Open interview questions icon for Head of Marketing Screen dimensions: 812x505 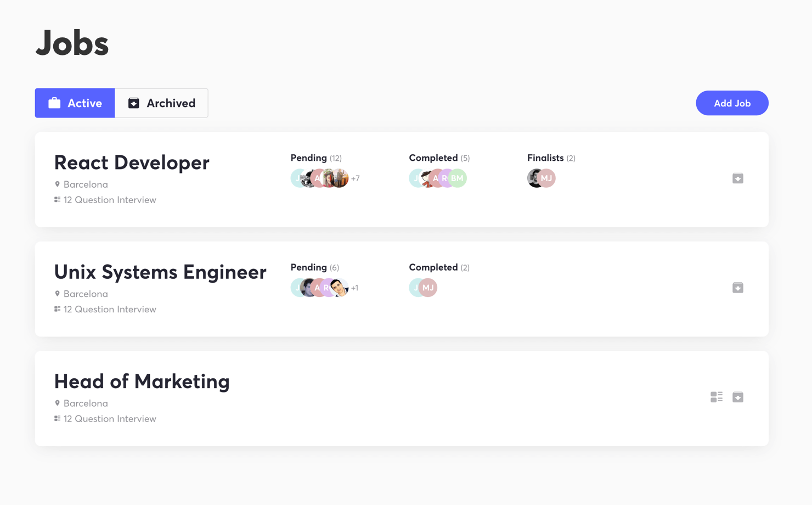click(716, 397)
